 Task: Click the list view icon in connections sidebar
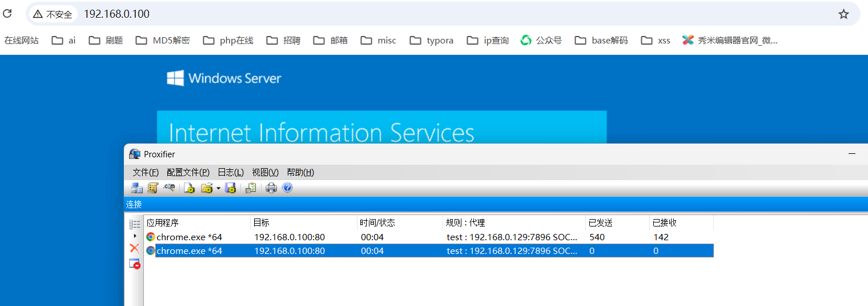[134, 224]
